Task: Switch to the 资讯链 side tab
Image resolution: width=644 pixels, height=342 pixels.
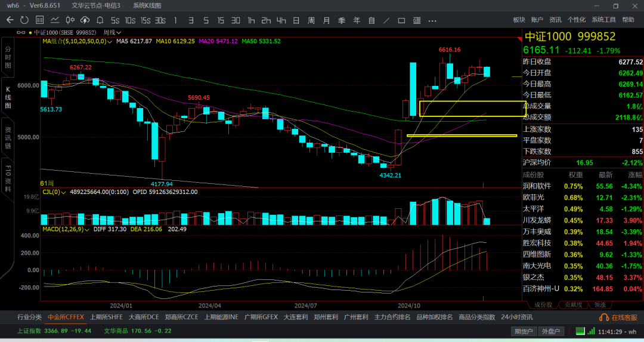Action: tap(8, 138)
